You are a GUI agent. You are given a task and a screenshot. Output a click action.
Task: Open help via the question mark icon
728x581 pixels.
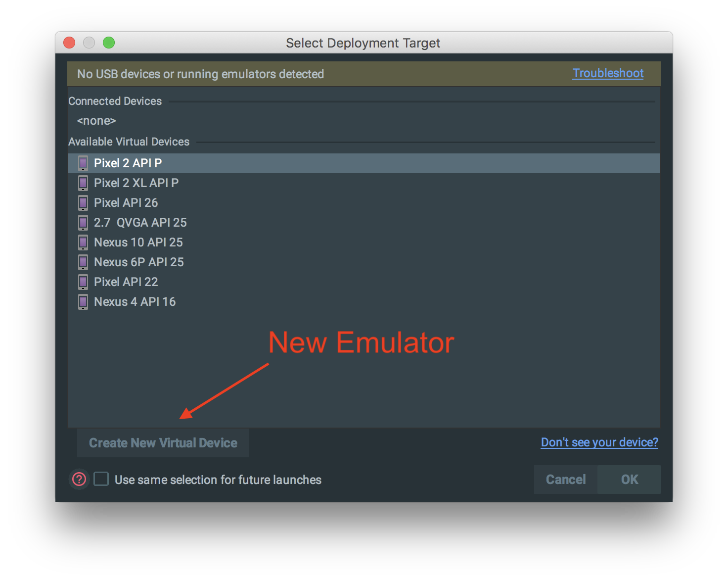79,479
